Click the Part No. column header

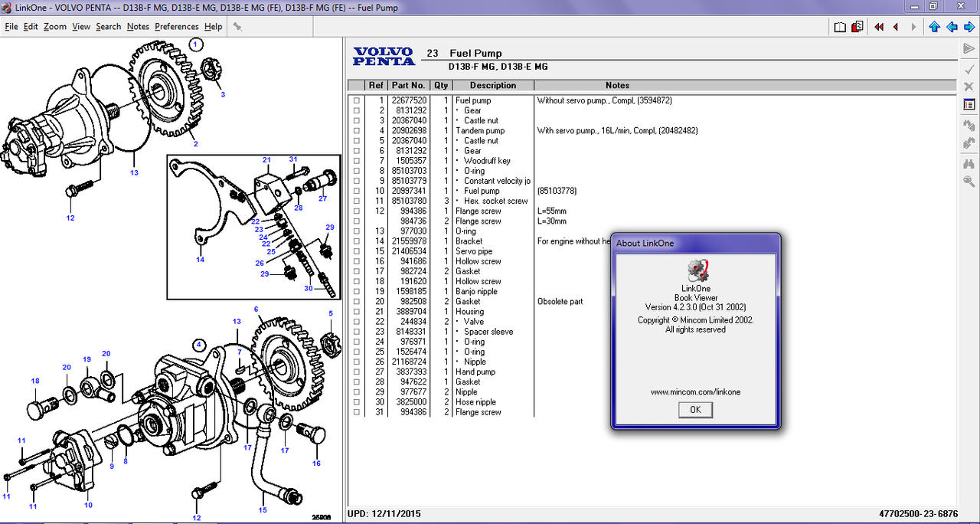pyautogui.click(x=407, y=85)
